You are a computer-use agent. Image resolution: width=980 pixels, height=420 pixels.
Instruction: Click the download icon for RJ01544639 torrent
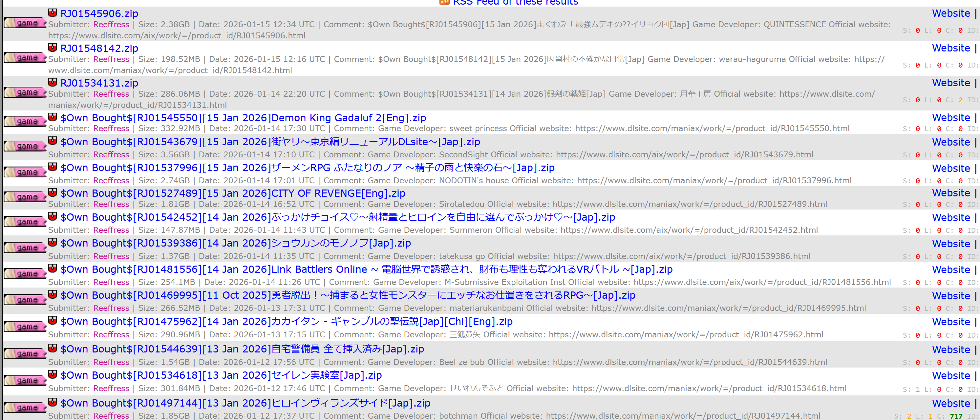(x=53, y=348)
